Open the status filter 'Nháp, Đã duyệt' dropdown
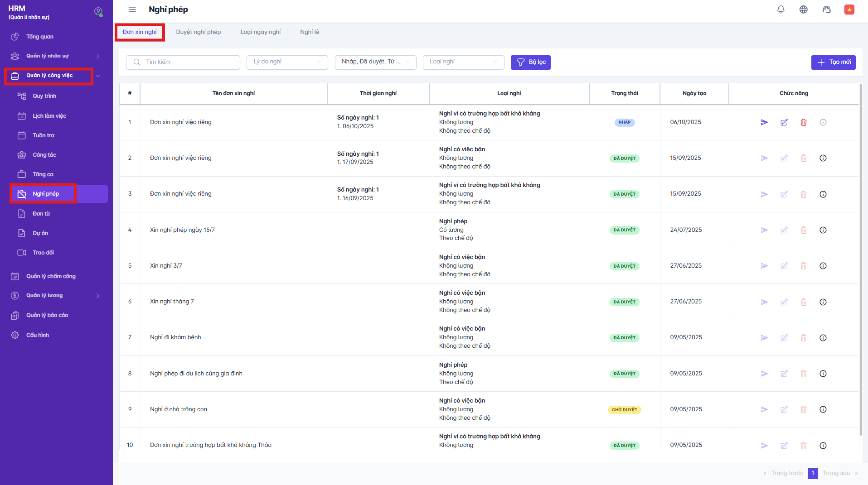 (375, 62)
